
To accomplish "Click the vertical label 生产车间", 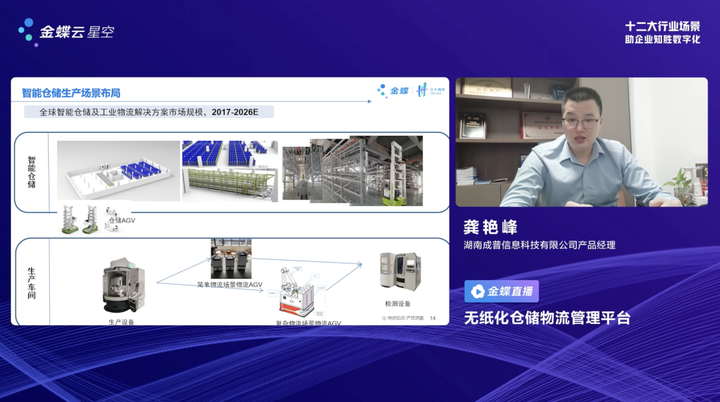I will [x=31, y=283].
